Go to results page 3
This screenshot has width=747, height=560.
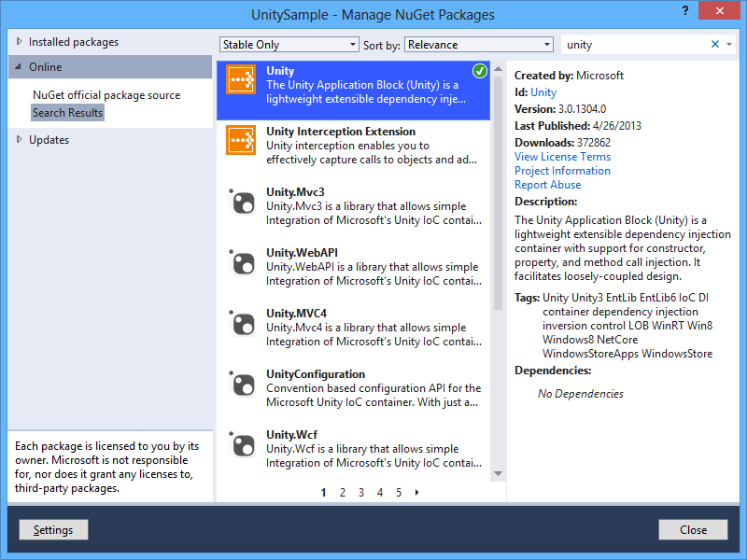(x=361, y=493)
